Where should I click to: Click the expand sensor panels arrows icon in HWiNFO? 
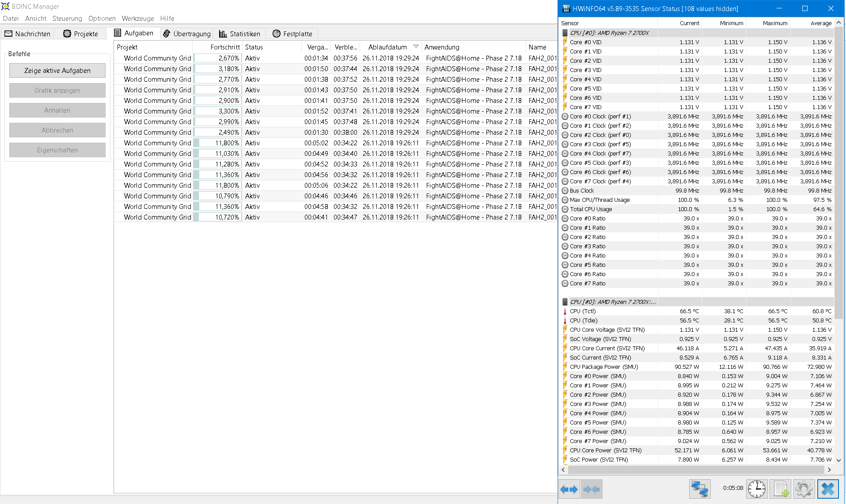(x=569, y=489)
